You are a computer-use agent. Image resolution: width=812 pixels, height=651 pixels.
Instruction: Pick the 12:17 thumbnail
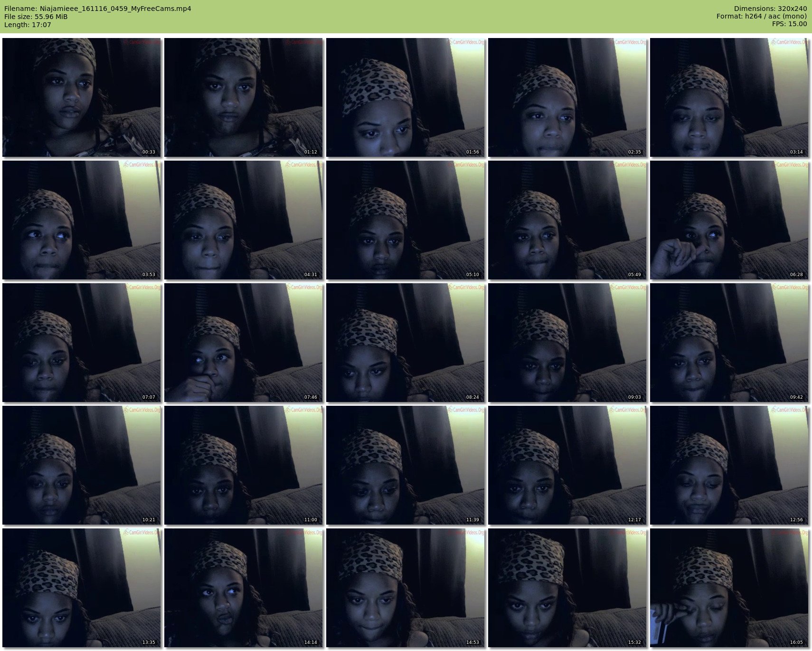tap(567, 465)
